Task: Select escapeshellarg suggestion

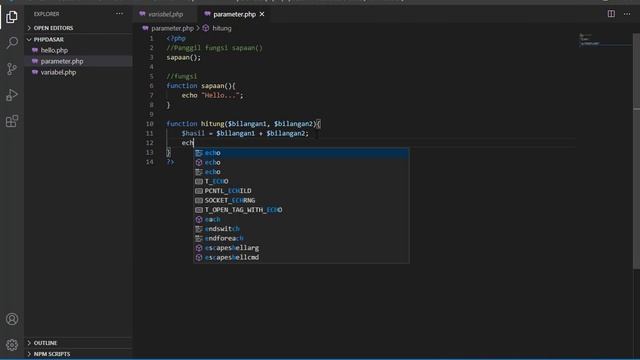Action: (301, 248)
